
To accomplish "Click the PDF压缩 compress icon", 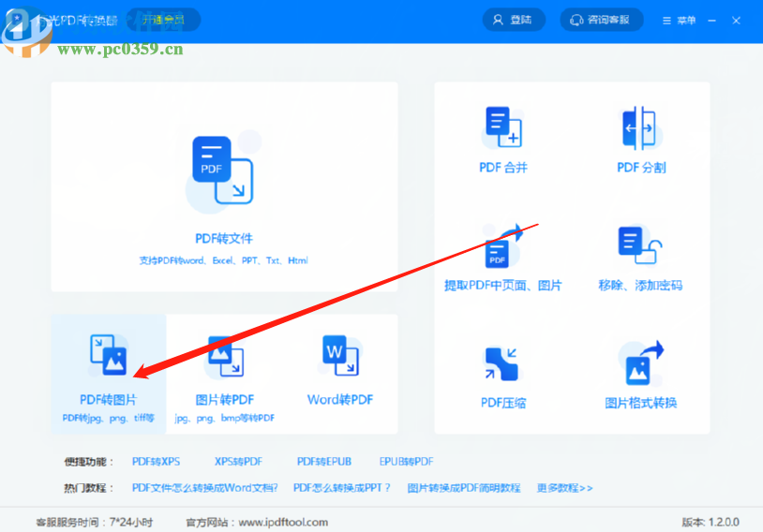I will click(501, 363).
